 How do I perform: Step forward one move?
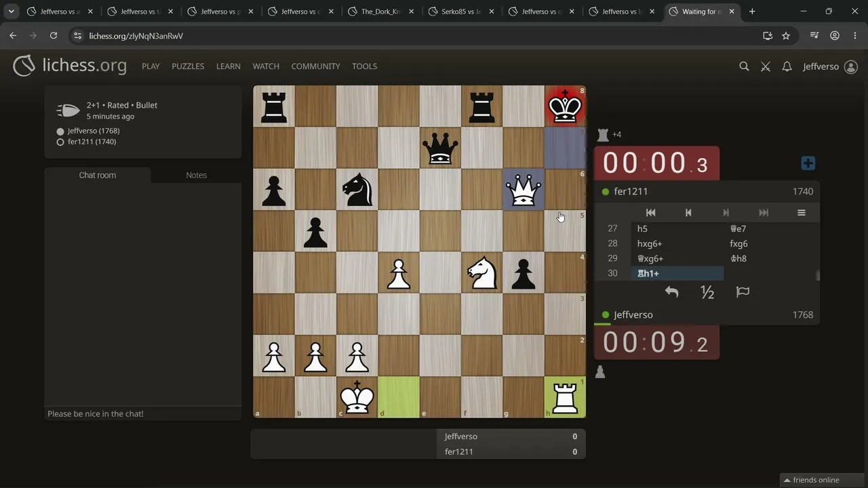coord(726,213)
